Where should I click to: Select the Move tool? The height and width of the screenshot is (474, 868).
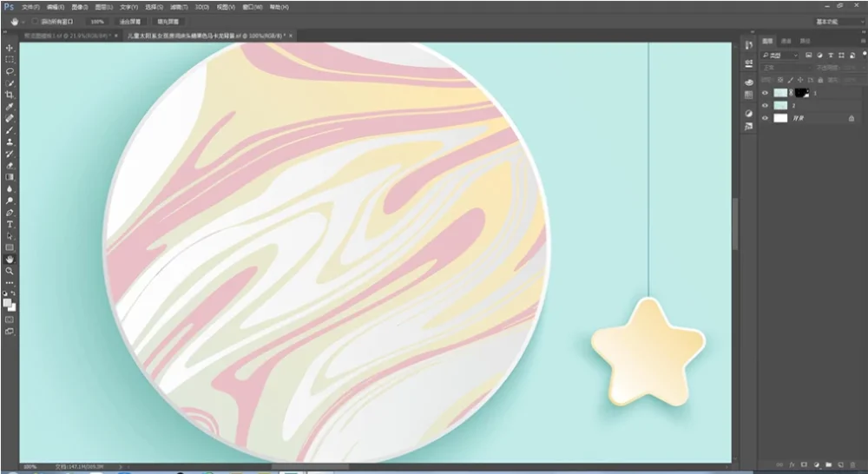click(10, 48)
